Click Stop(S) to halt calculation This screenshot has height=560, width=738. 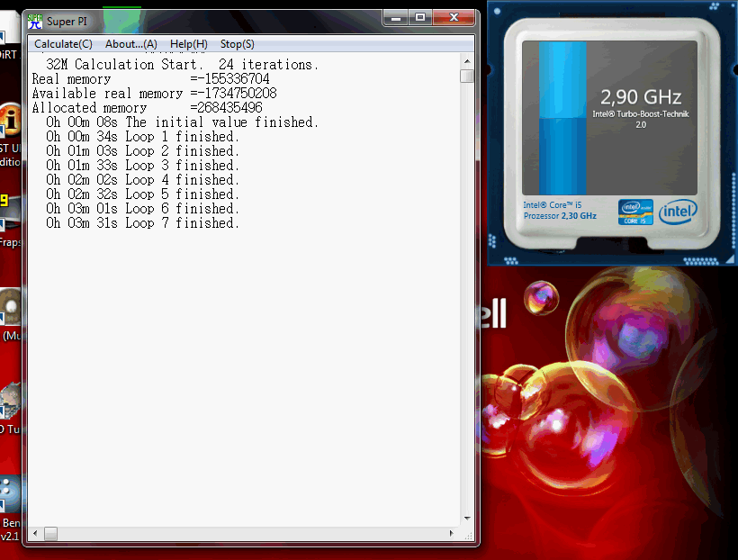pos(238,44)
